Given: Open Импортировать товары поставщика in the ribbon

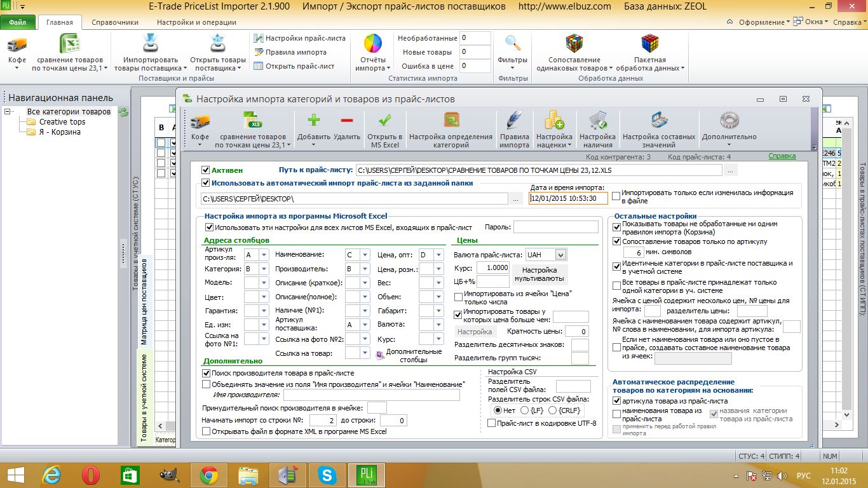Looking at the screenshot, I should click(x=151, y=44).
